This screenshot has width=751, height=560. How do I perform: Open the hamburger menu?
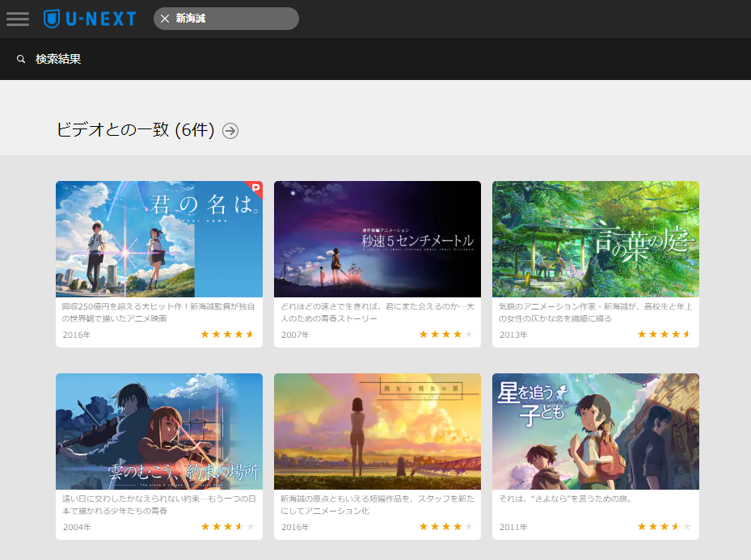[x=18, y=19]
